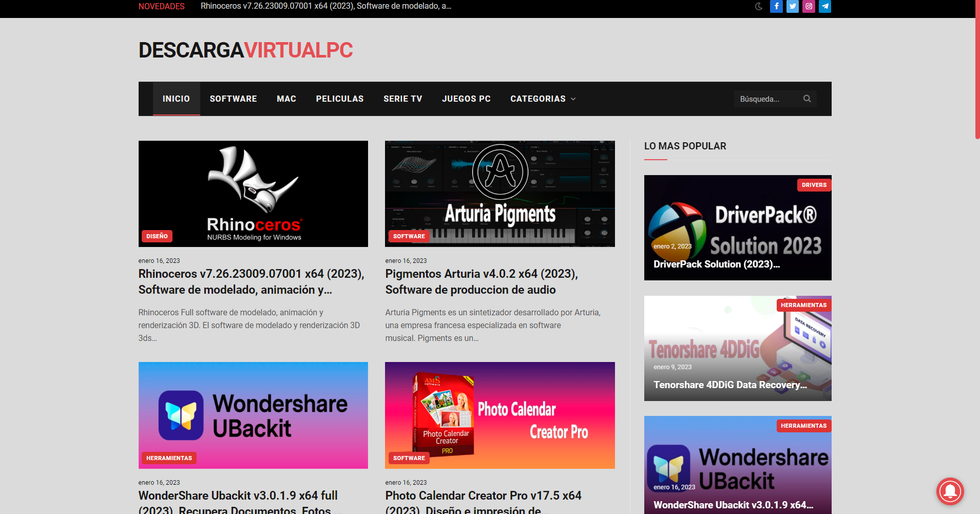Viewport: 980px width, 514px height.
Task: Open the MAC menu item
Action: [286, 99]
